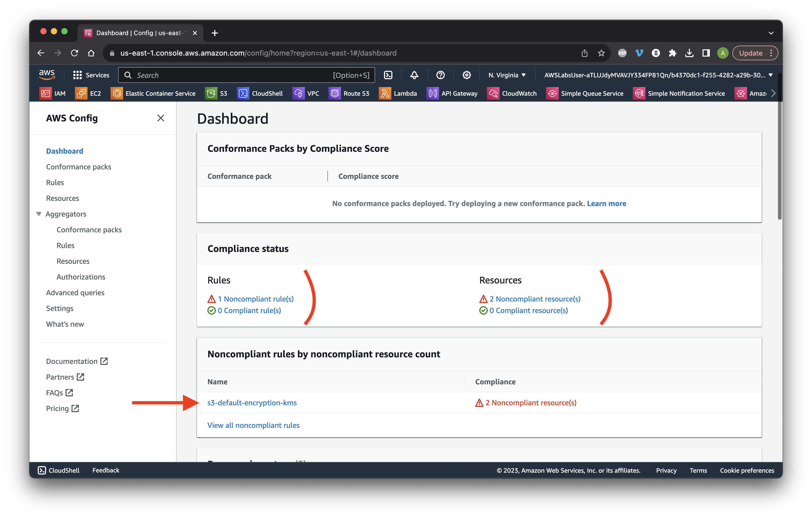Open the notifications bell
The height and width of the screenshot is (517, 812).
(414, 75)
